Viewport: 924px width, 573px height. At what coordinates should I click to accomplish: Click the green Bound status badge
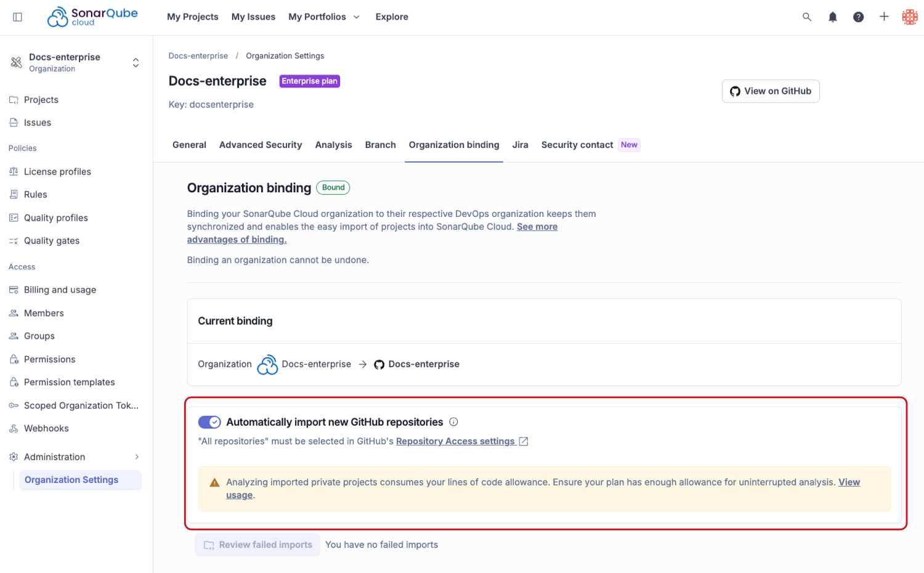(333, 187)
